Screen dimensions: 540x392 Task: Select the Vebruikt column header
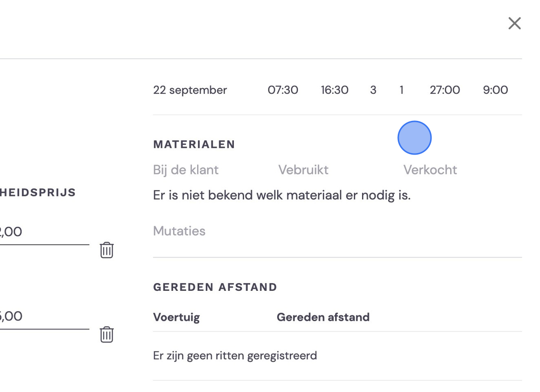pos(303,170)
